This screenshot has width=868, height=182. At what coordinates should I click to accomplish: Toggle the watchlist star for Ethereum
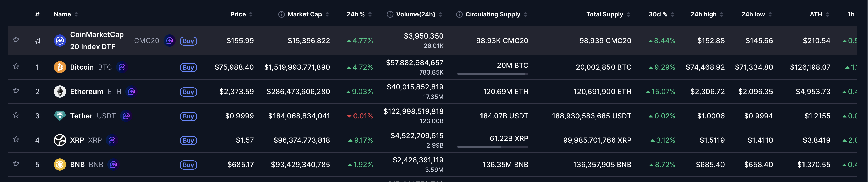click(x=16, y=91)
